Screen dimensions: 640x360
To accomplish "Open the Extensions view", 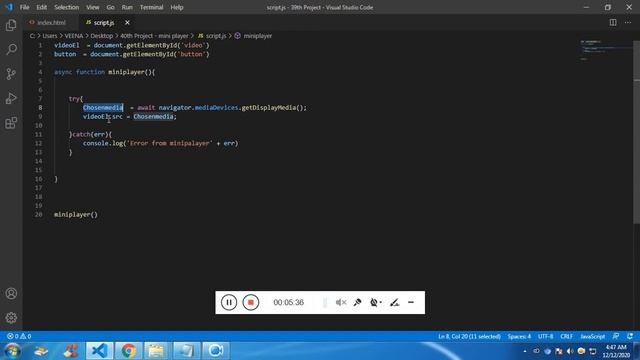I will click(x=11, y=123).
